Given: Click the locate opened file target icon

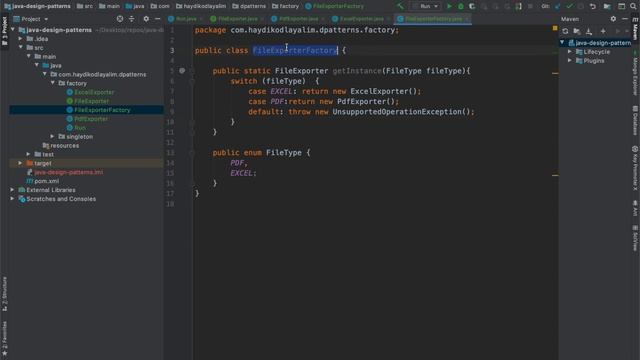Looking at the screenshot, I should [x=120, y=19].
